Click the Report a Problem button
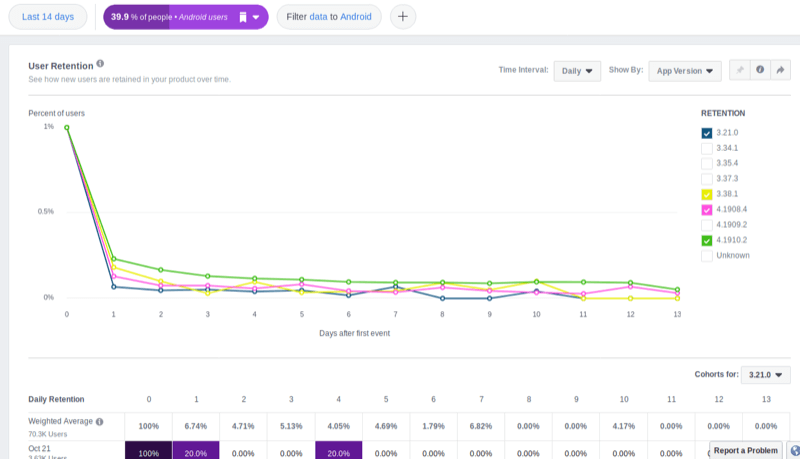The width and height of the screenshot is (800, 459). click(x=745, y=450)
